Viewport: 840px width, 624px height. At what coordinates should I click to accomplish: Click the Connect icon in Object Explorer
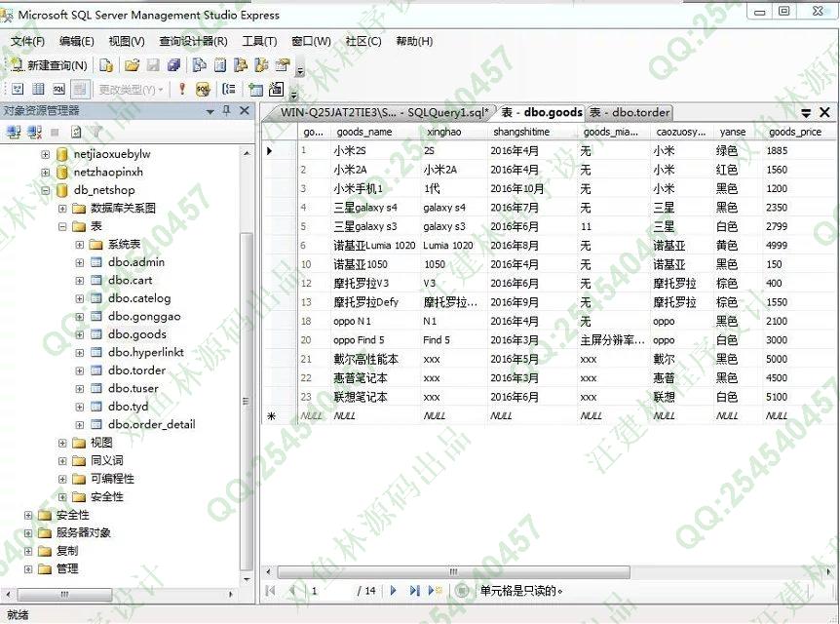[x=14, y=132]
